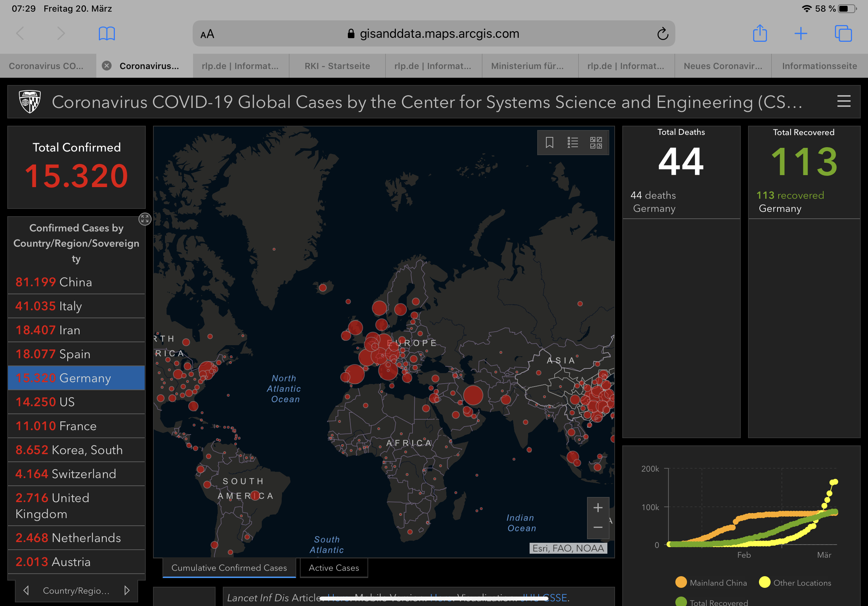Close the active Coronavirus tab

107,66
